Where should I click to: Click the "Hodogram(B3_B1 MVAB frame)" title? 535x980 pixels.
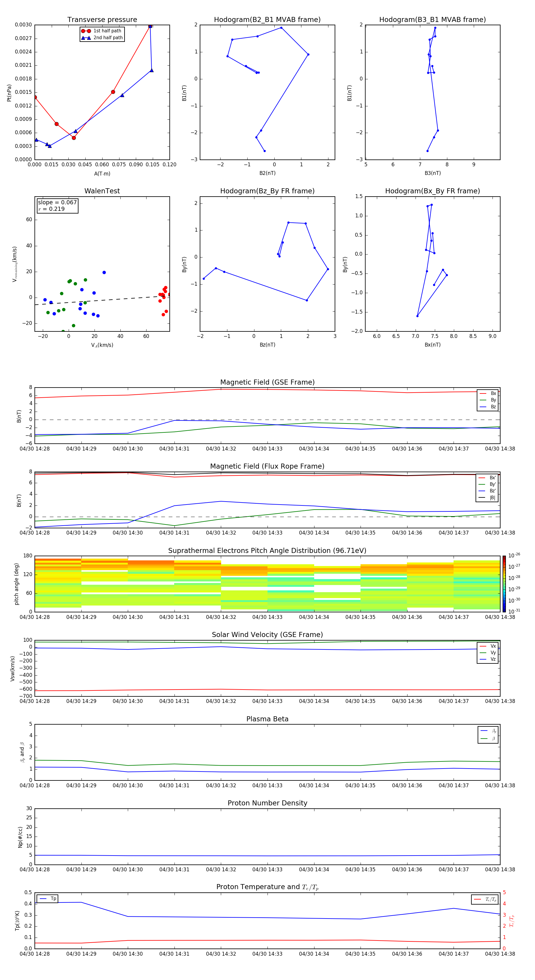432,19
